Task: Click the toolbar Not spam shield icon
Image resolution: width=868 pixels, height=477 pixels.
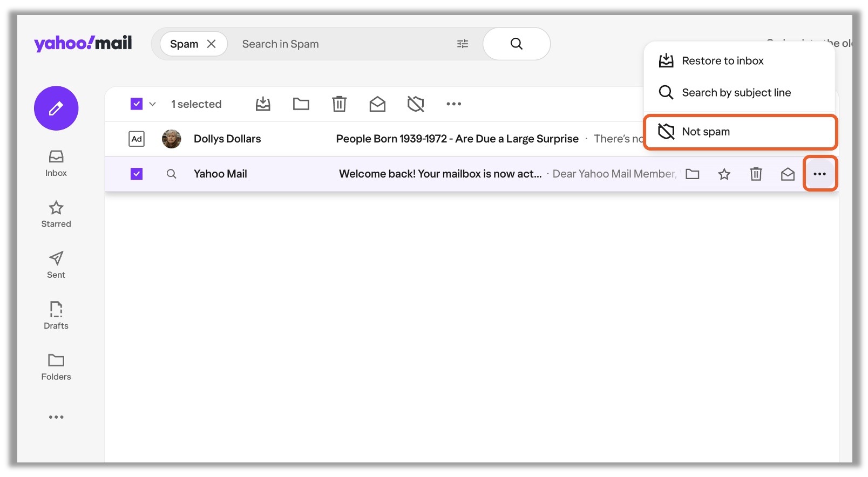Action: click(x=416, y=104)
